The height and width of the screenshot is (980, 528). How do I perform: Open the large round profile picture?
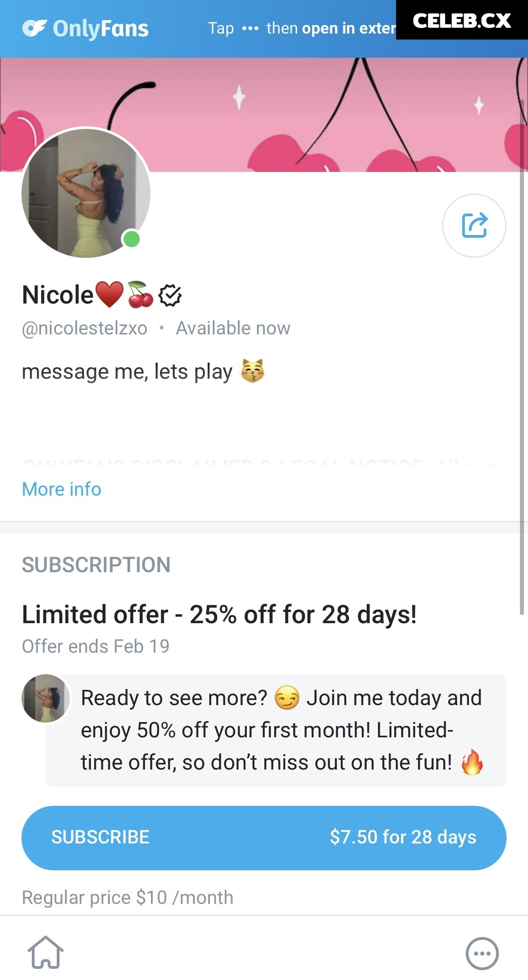pos(86,193)
